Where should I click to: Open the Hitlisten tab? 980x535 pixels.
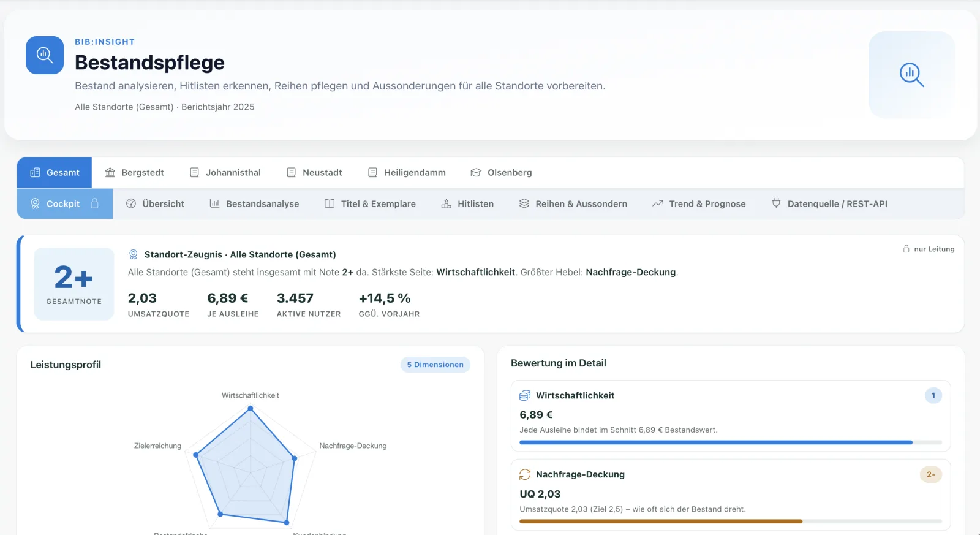tap(467, 204)
